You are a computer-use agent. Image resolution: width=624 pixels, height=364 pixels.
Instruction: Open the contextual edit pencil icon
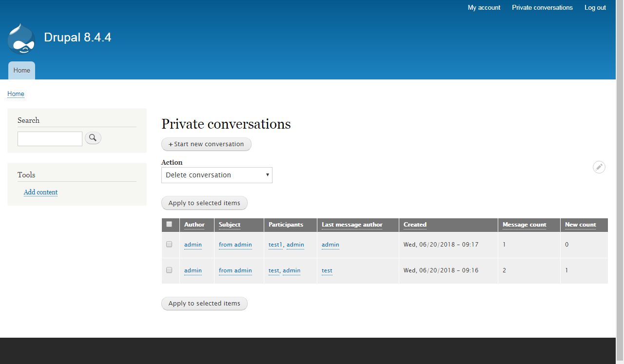point(599,167)
